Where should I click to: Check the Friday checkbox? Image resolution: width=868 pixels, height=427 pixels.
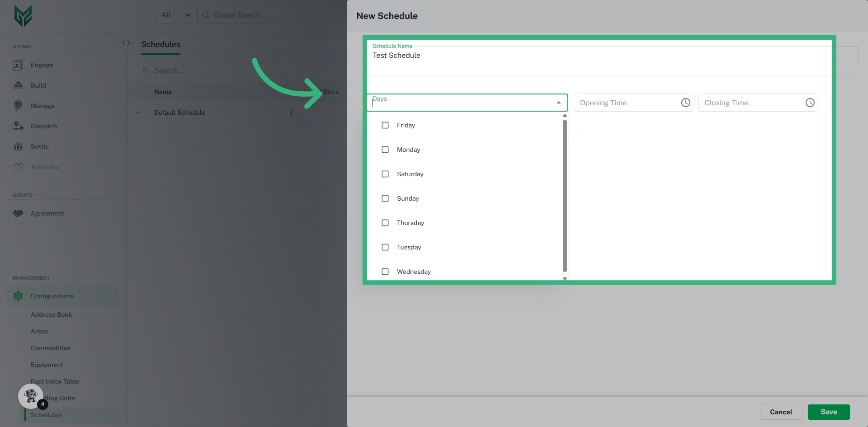pos(385,125)
